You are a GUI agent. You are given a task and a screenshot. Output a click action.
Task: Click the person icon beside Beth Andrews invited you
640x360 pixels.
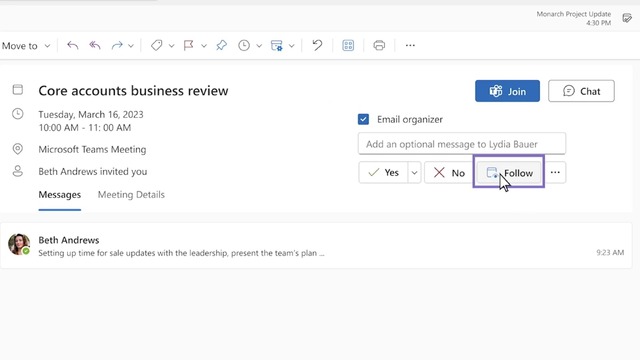coord(18,171)
